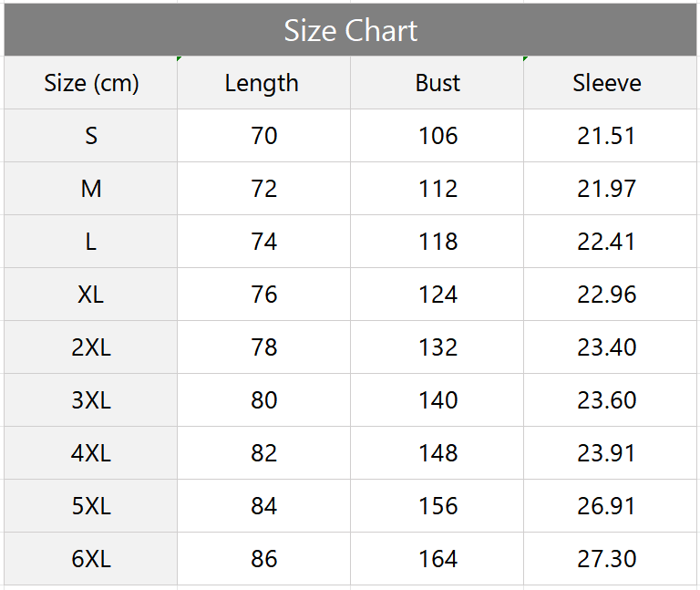The width and height of the screenshot is (700, 590).
Task: Select the Sleeve column header cell
Action: pos(610,83)
